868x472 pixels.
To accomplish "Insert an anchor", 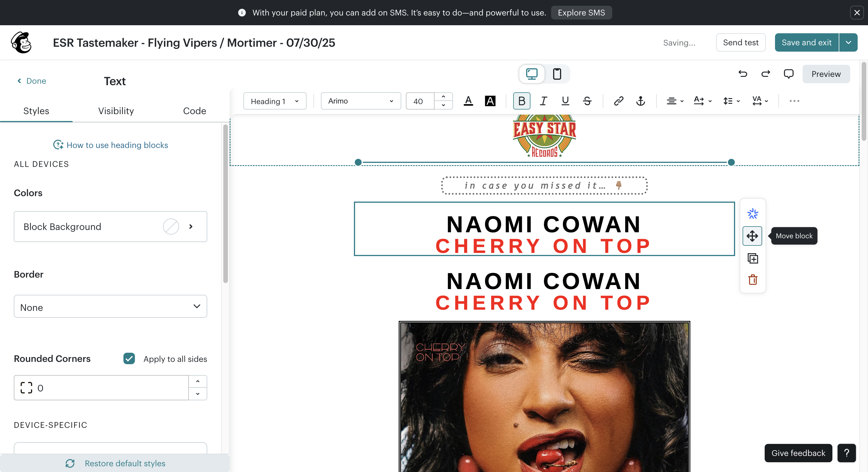I will tap(641, 101).
